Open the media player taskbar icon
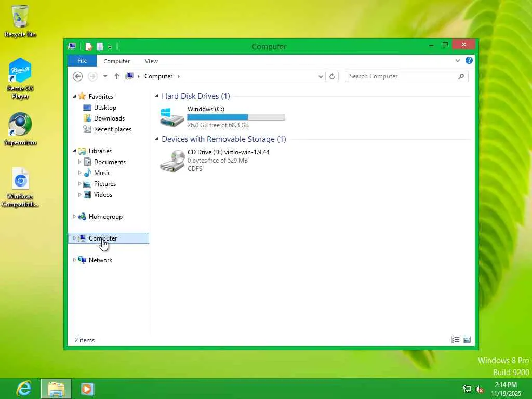This screenshot has height=399, width=532. 87,389
